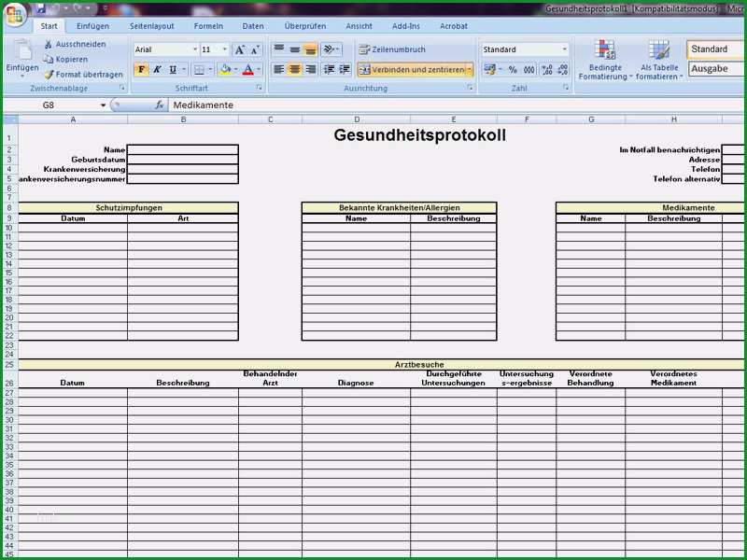Screen dimensions: 747x560
Task: Select row 25 header
Action: point(10,365)
